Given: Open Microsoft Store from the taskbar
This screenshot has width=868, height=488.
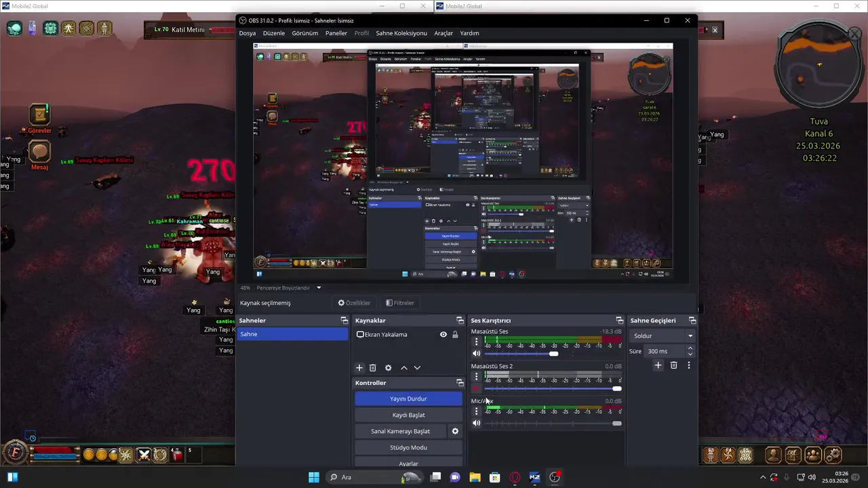Looking at the screenshot, I should 495,477.
